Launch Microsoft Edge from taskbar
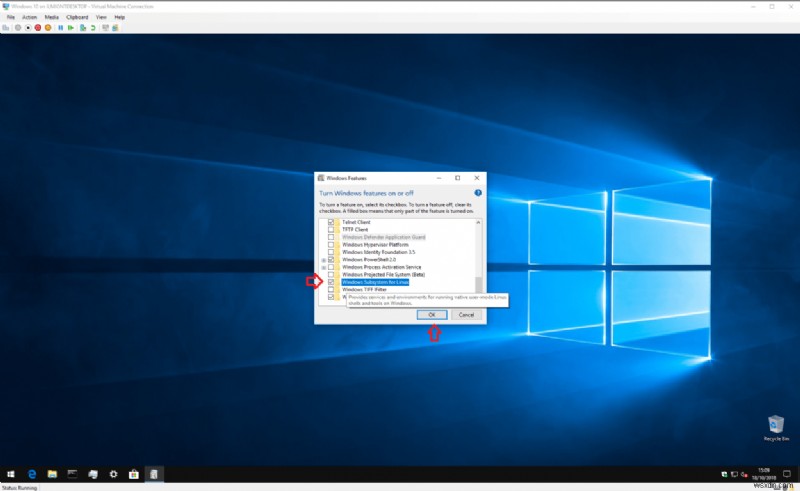Image resolution: width=800 pixels, height=491 pixels. pos(32,474)
